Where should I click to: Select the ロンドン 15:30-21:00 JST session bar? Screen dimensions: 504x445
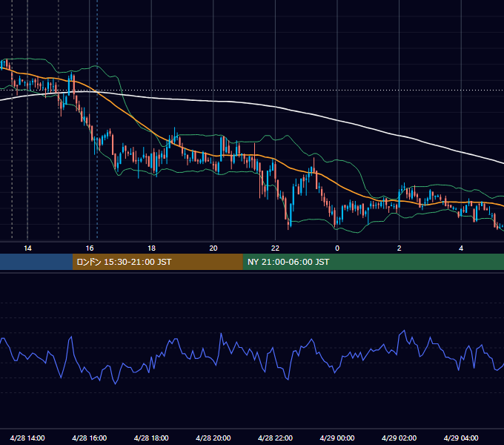pos(157,262)
